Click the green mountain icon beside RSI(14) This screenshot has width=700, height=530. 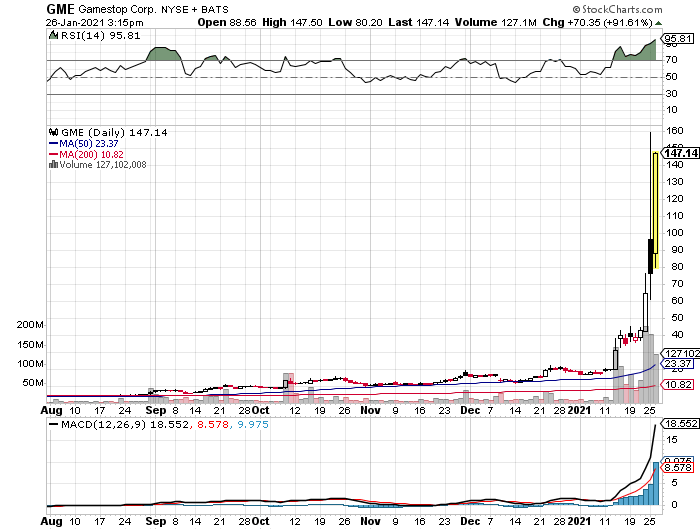(53, 35)
